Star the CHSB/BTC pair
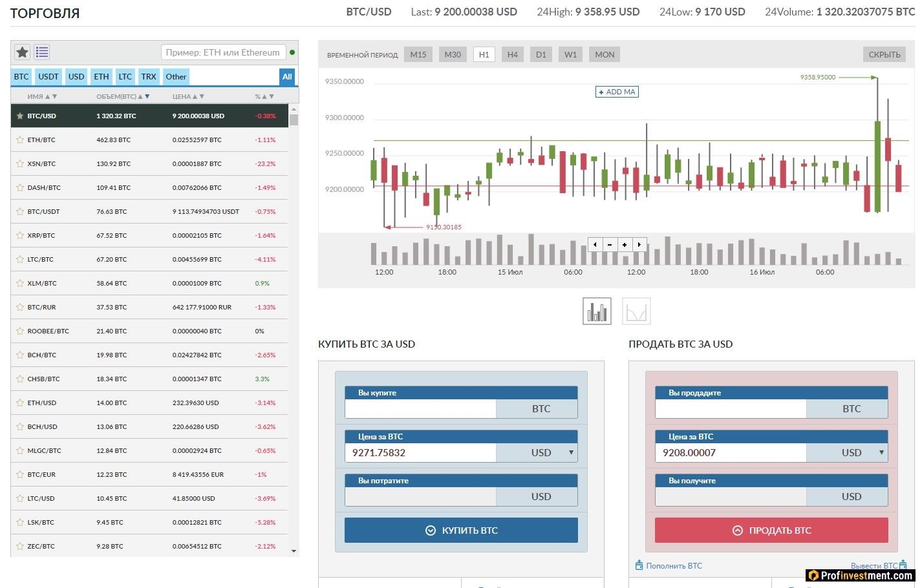The height and width of the screenshot is (588, 922). (x=20, y=379)
